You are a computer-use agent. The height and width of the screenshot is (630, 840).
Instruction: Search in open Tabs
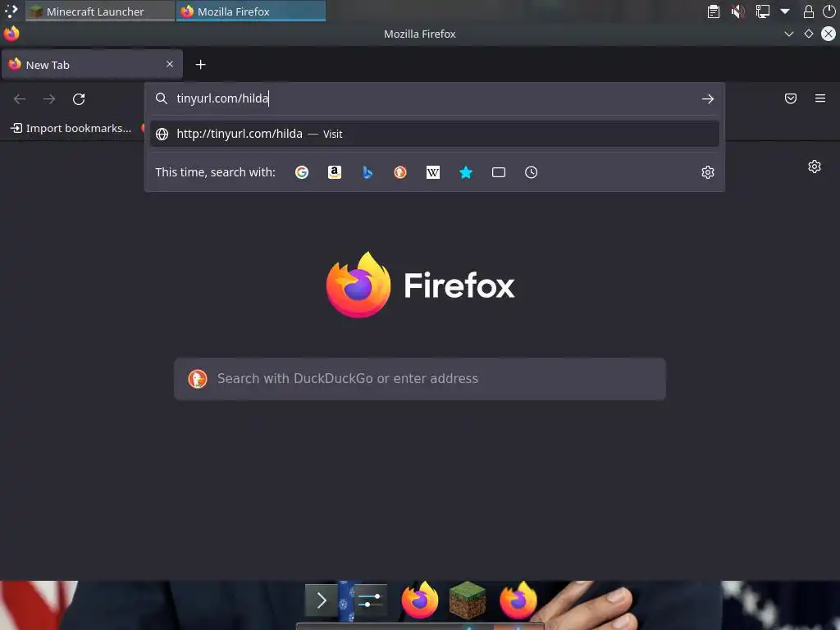click(499, 172)
